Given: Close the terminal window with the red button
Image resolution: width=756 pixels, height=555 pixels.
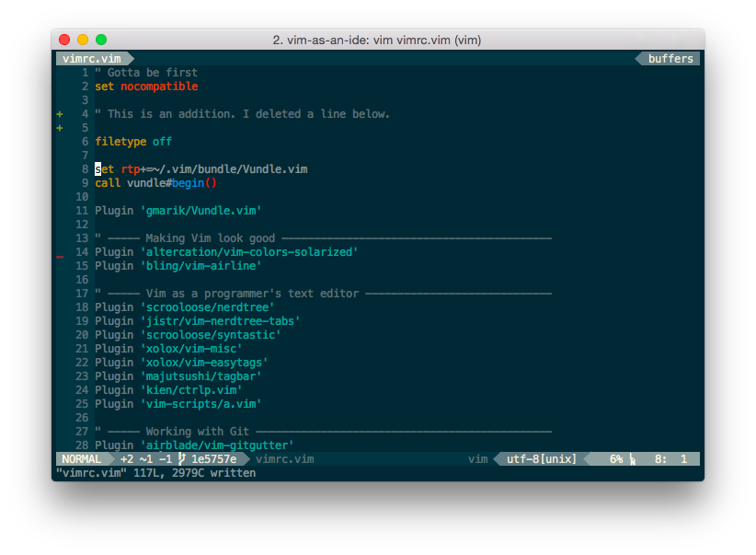Looking at the screenshot, I should coord(64,40).
